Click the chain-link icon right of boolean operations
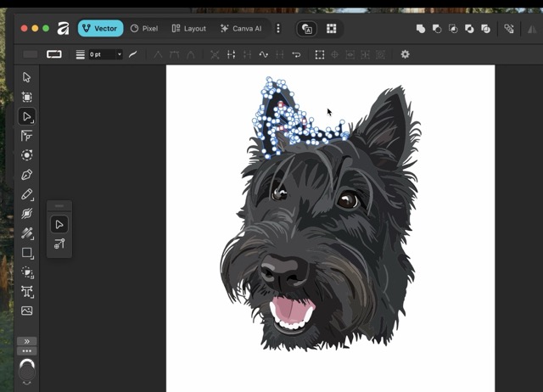This screenshot has height=392, width=543. click(x=509, y=29)
